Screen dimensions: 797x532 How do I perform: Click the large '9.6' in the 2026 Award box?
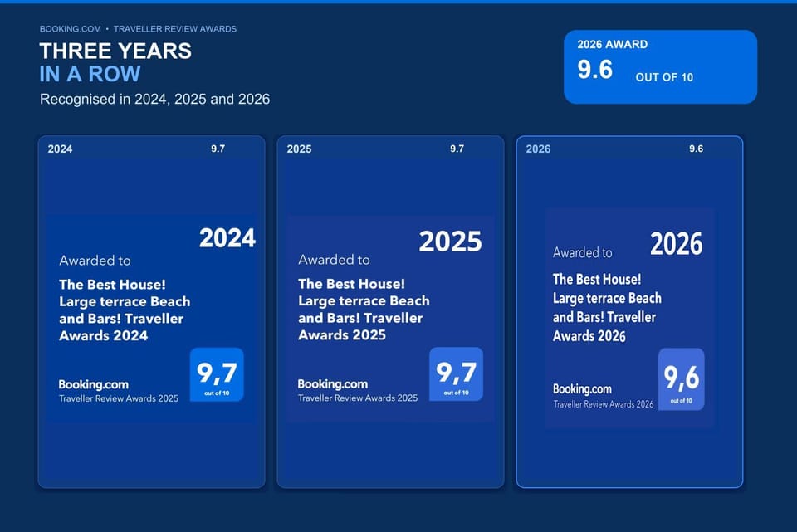point(595,70)
